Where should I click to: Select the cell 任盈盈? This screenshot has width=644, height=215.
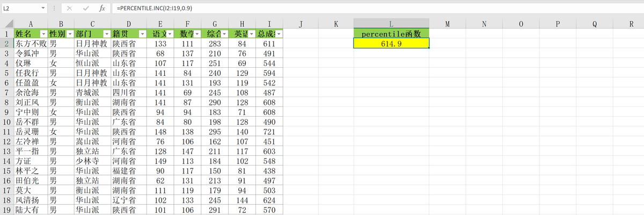[31, 83]
